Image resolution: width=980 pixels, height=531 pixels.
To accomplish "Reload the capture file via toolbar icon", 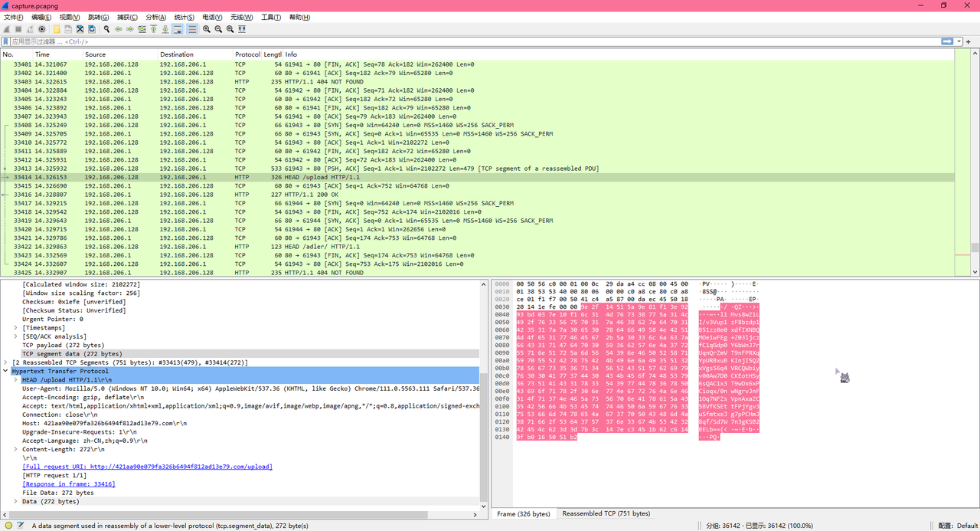I will pyautogui.click(x=91, y=29).
